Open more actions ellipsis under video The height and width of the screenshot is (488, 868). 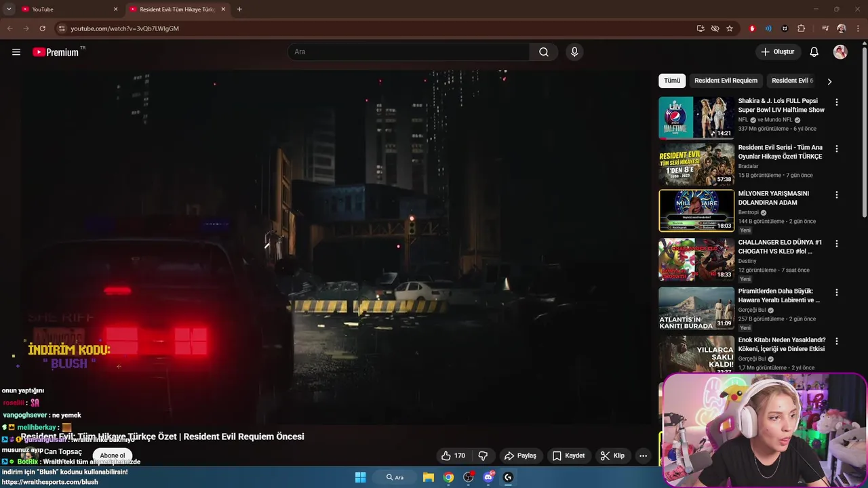[x=643, y=455]
